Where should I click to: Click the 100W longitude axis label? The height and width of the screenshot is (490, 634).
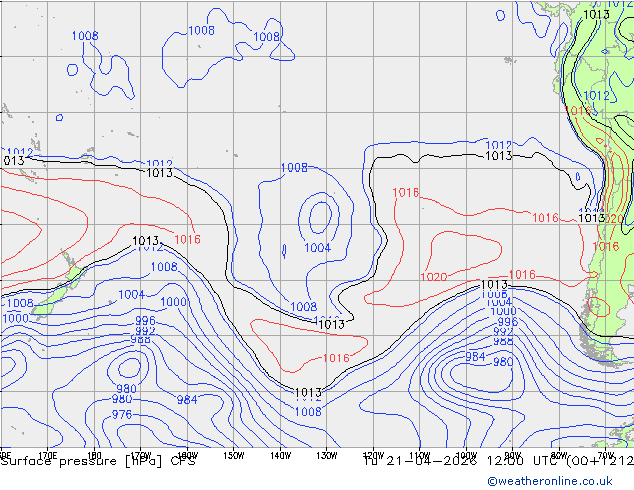pyautogui.click(x=466, y=455)
